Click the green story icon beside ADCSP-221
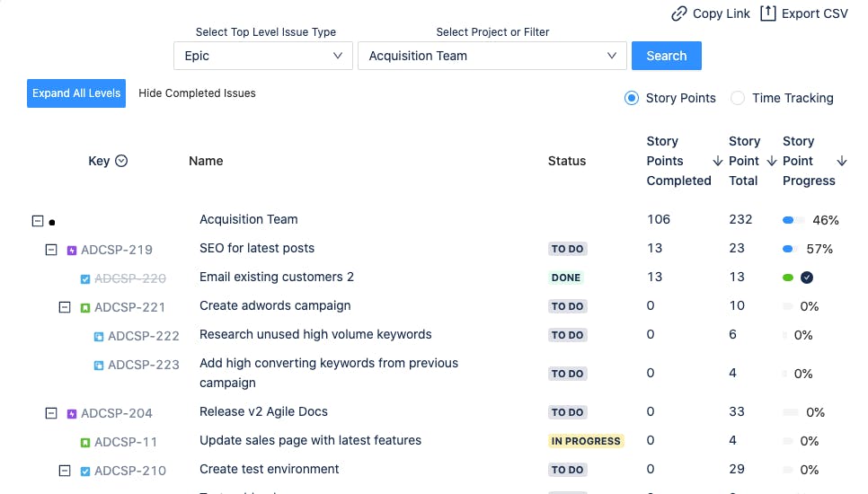Viewport: 868px width, 494px height. tap(85, 307)
